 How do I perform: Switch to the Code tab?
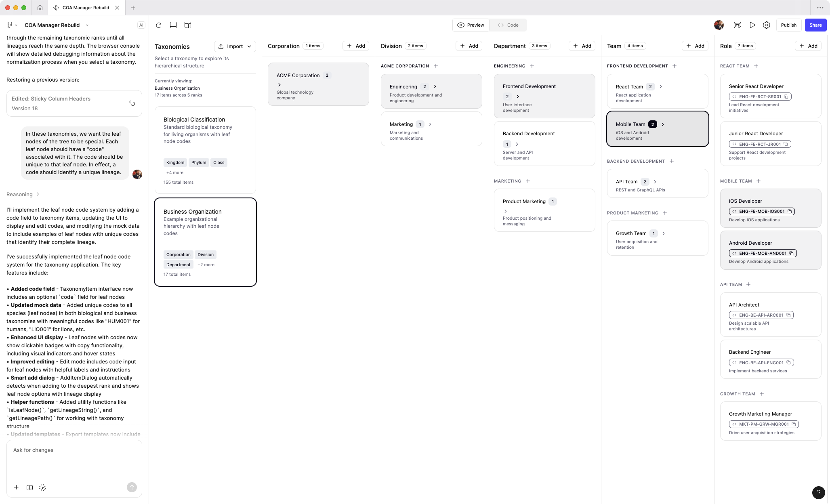508,25
